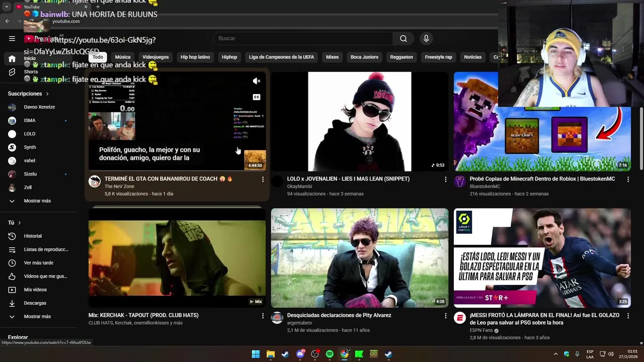
Task: Open BluestokenMC channel avatar
Action: [x=460, y=182]
